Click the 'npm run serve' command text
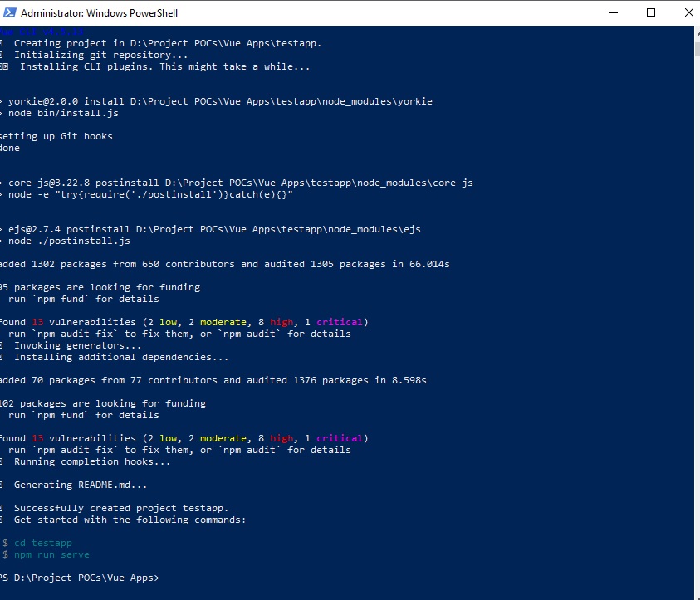The image size is (700, 600). click(51, 554)
